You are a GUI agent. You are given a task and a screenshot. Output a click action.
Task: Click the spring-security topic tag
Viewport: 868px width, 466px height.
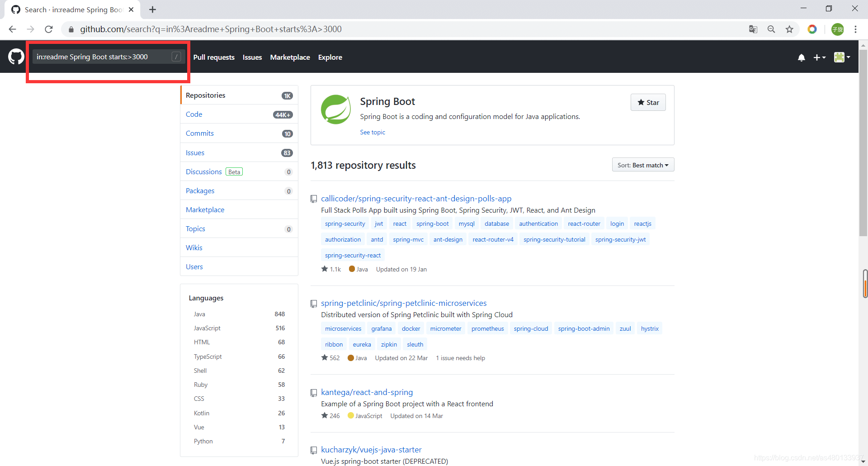click(x=345, y=223)
